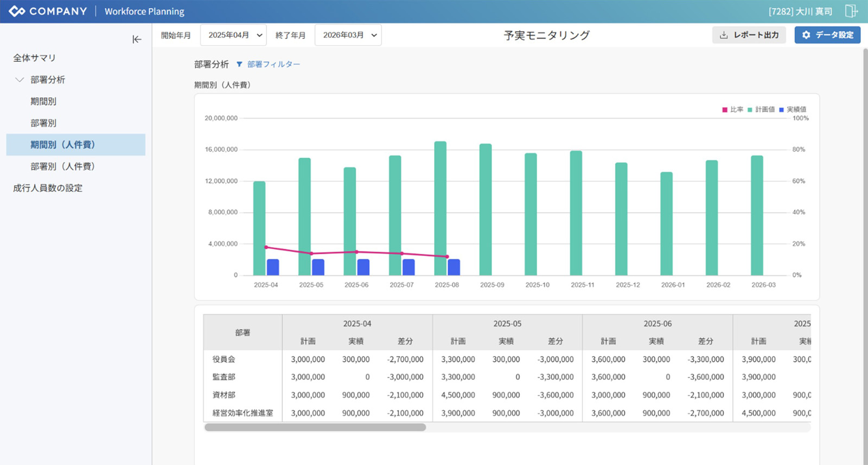Open the 開始年月 dropdown
This screenshot has width=868, height=465.
tap(233, 35)
